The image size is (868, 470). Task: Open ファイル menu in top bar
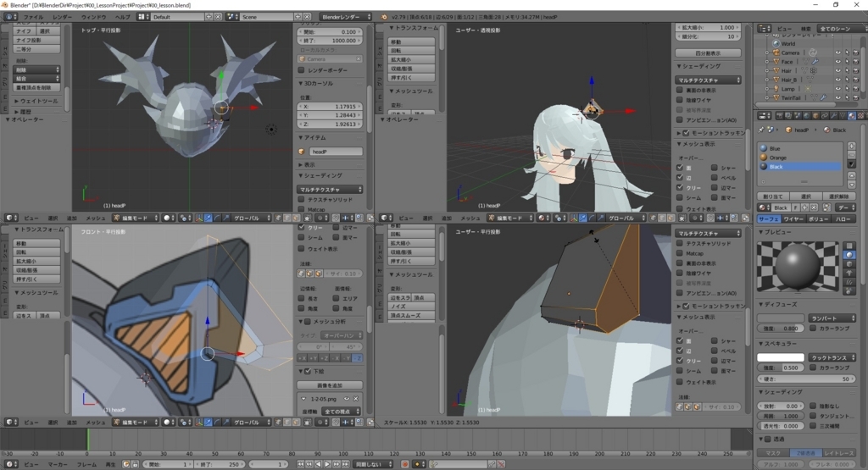tap(33, 17)
